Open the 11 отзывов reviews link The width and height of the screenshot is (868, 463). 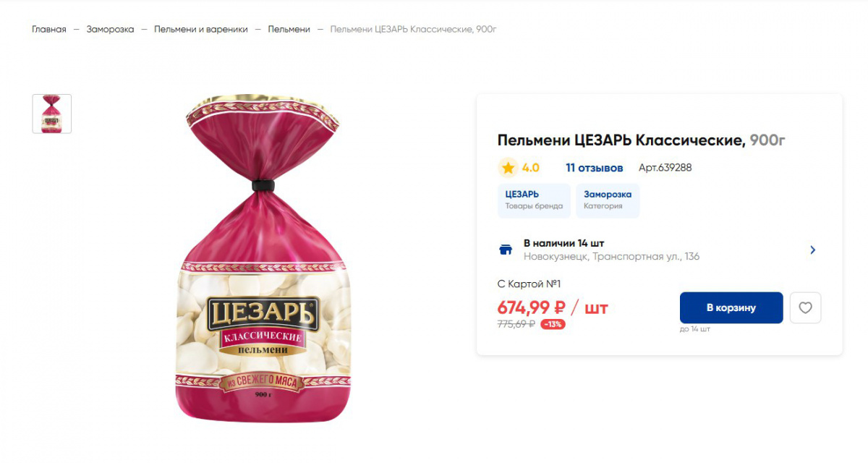tap(594, 168)
